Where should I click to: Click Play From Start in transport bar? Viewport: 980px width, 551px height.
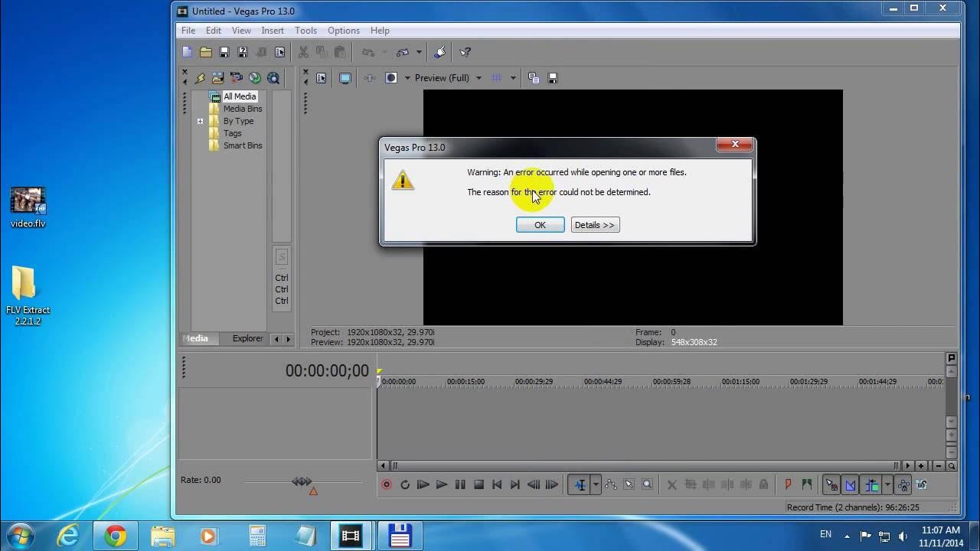(x=423, y=484)
